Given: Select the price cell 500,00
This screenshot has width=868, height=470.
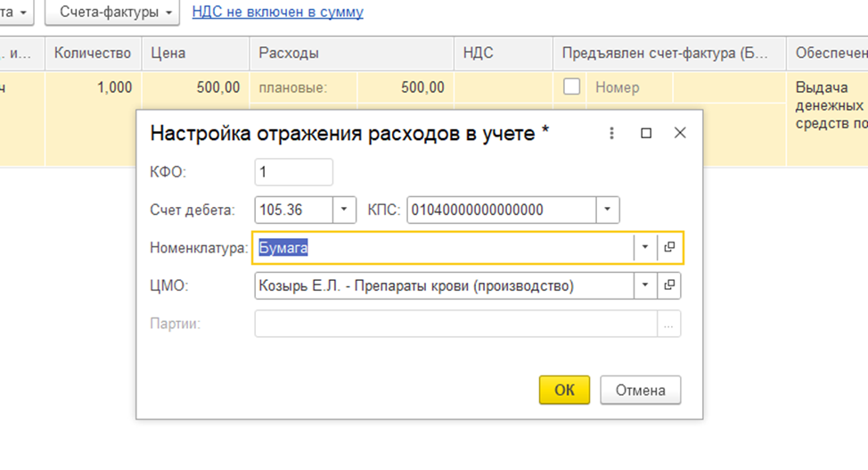Looking at the screenshot, I should [x=195, y=87].
